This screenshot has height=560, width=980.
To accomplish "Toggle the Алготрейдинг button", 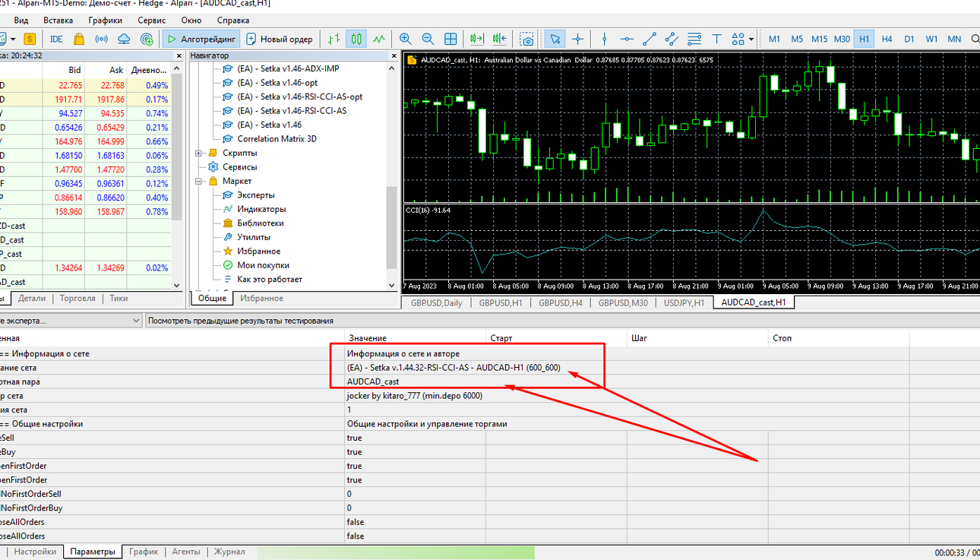I will [201, 39].
